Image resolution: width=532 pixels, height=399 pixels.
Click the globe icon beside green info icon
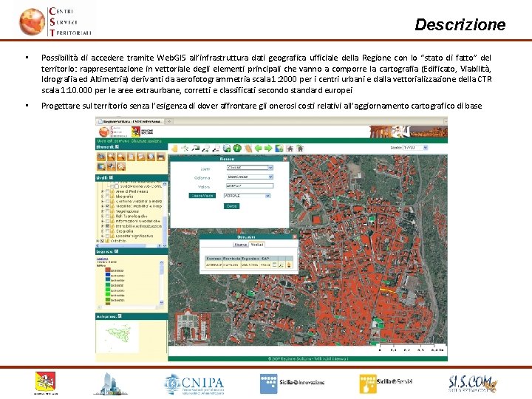coord(227,149)
